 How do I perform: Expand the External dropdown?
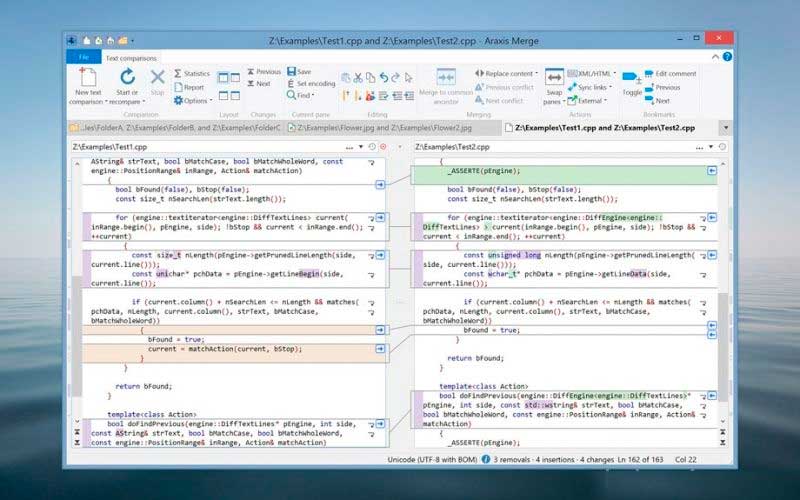pyautogui.click(x=606, y=101)
